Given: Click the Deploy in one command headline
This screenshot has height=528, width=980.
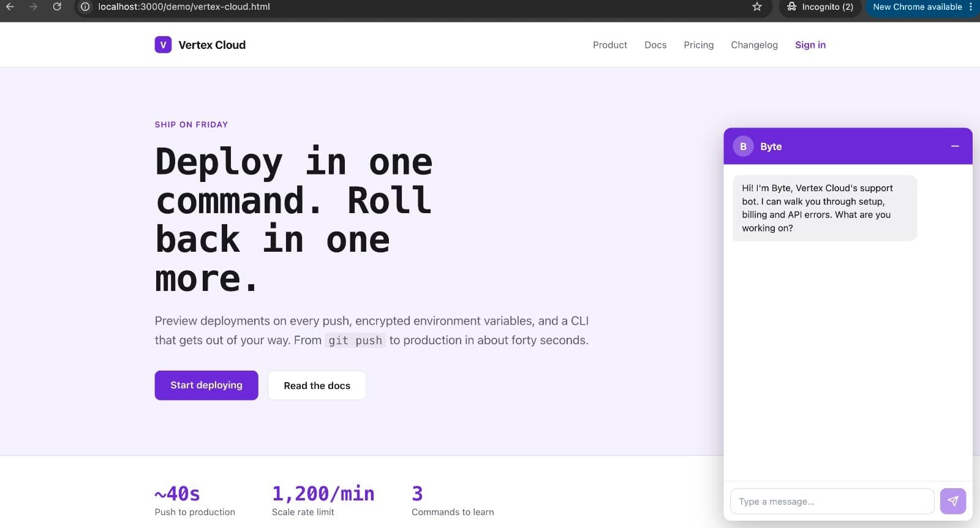Looking at the screenshot, I should pos(294,220).
